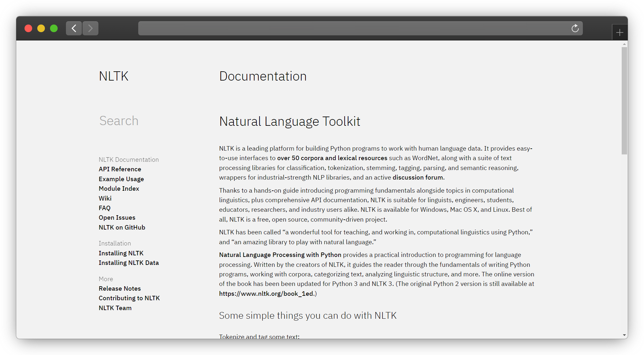Open the discussion forum link

coord(418,177)
